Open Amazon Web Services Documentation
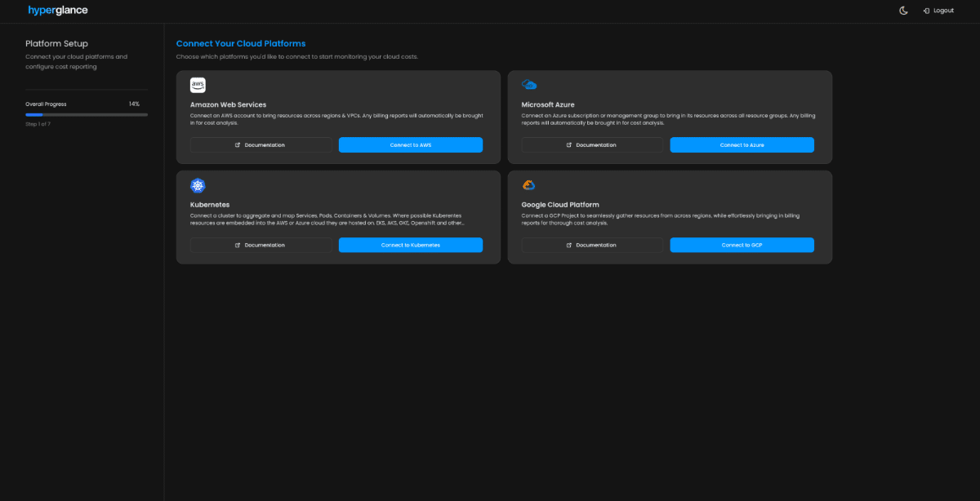Image resolution: width=980 pixels, height=501 pixels. [261, 144]
